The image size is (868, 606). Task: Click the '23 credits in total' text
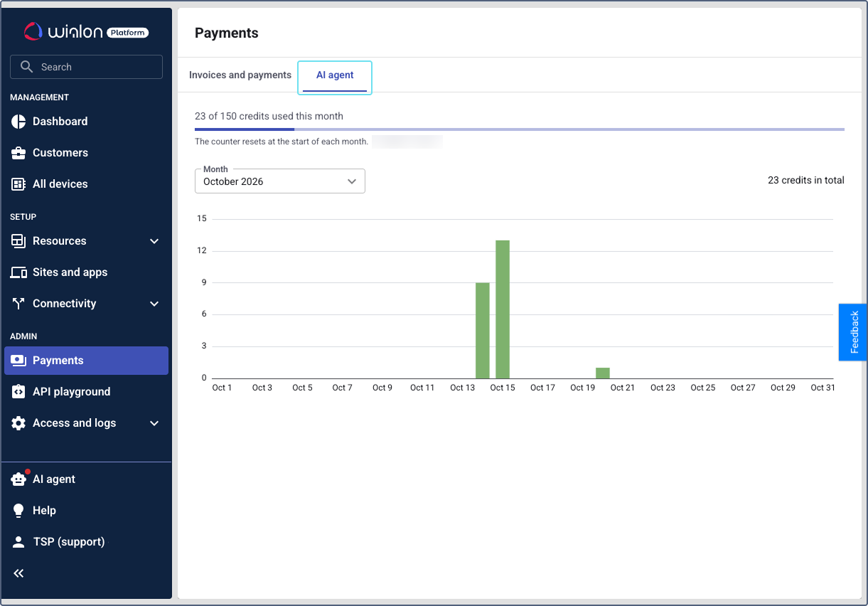pos(806,181)
